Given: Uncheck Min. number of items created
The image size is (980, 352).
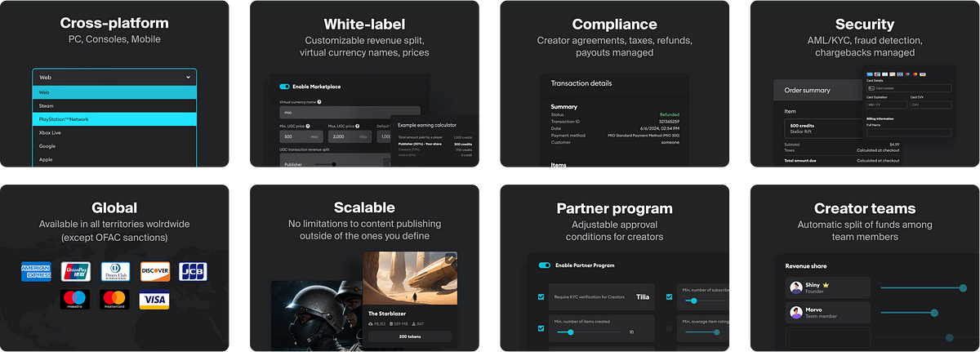Looking at the screenshot, I should [541, 328].
